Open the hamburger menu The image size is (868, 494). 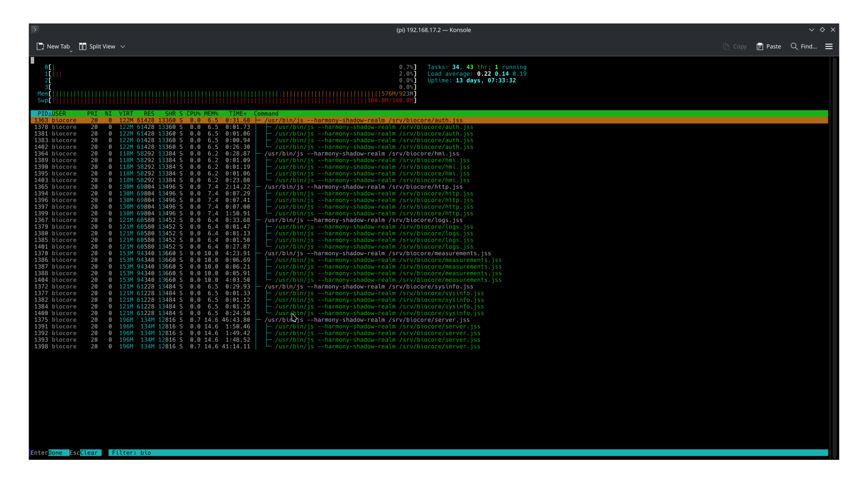(829, 46)
